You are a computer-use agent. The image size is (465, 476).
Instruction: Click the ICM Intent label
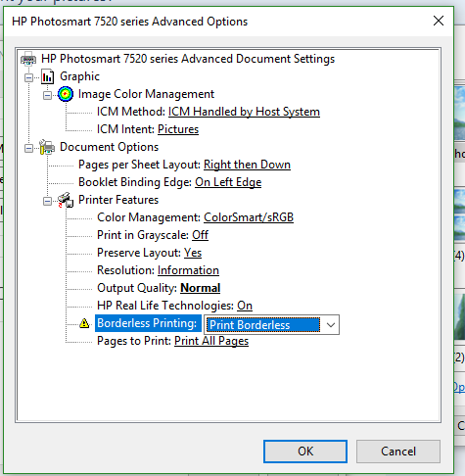point(126,129)
